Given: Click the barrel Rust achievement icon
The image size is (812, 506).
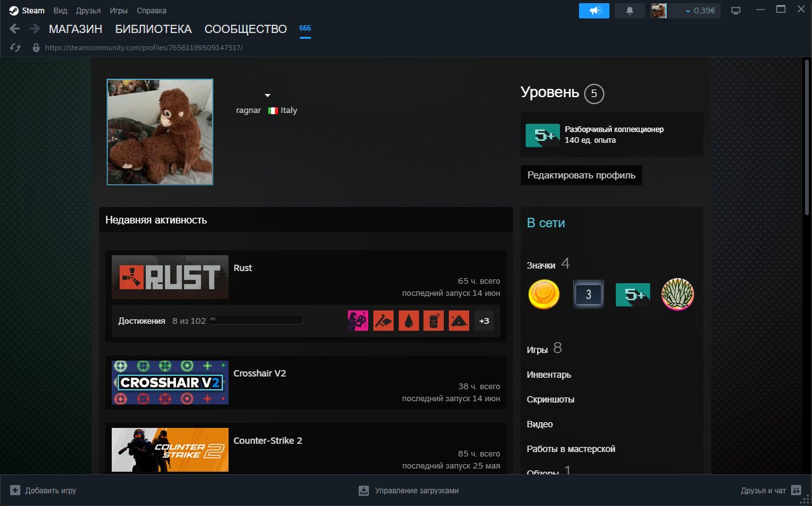Looking at the screenshot, I should pos(434,321).
